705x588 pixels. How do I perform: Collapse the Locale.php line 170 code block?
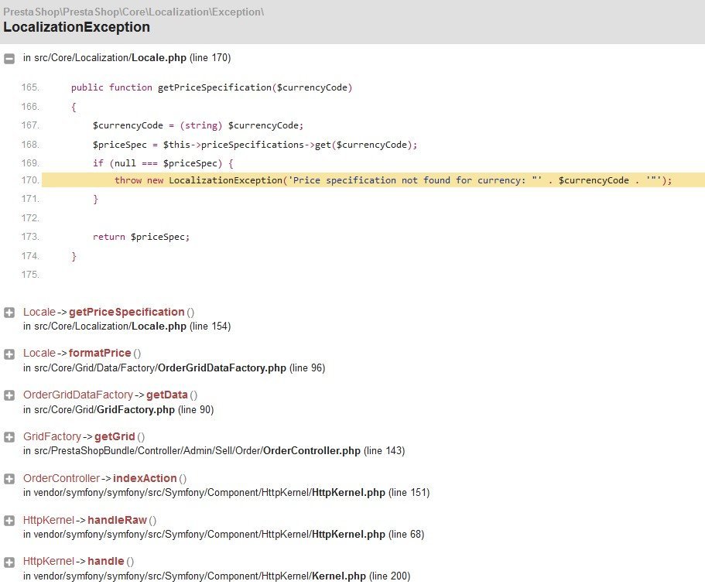click(x=9, y=58)
